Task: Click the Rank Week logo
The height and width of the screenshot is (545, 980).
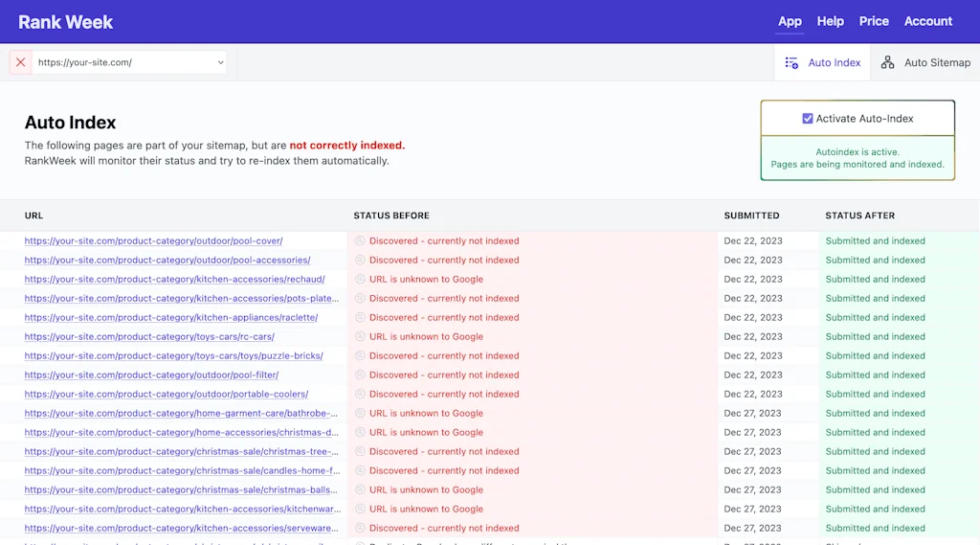Action: [x=65, y=22]
